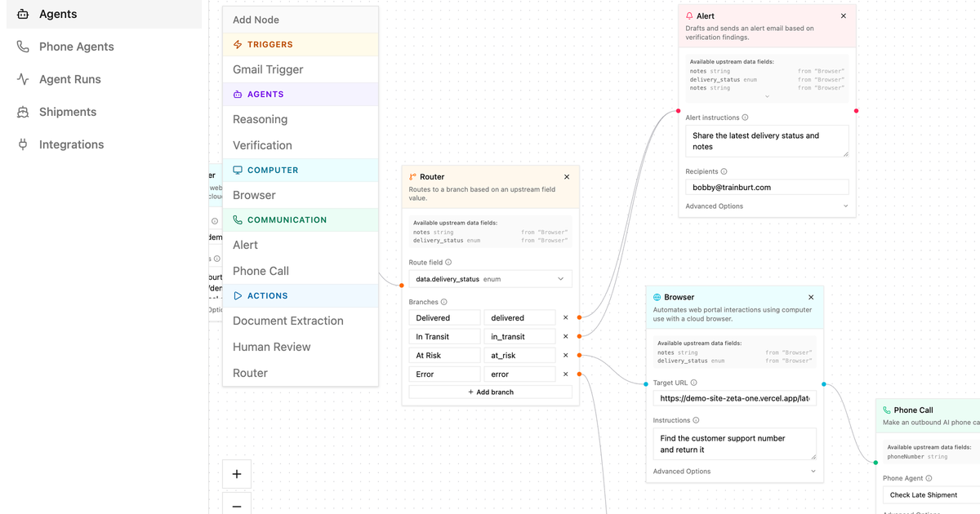This screenshot has height=514, width=980.
Task: Zoom out of the canvas
Action: (x=237, y=505)
